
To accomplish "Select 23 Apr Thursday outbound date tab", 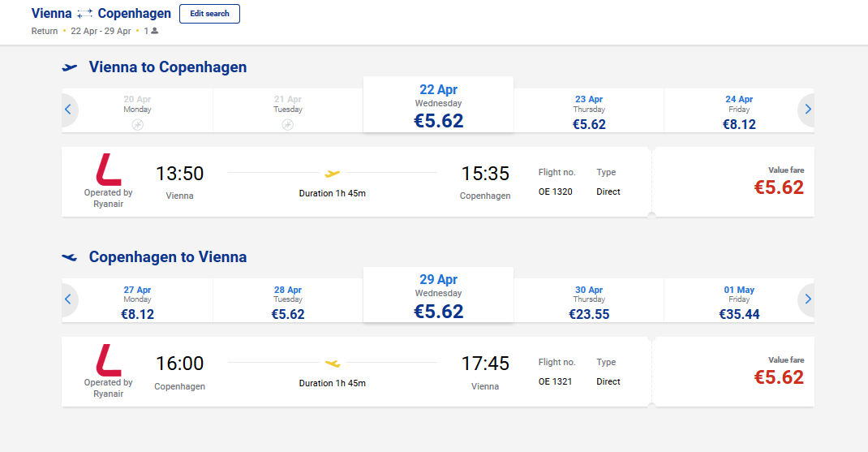I will (x=588, y=110).
